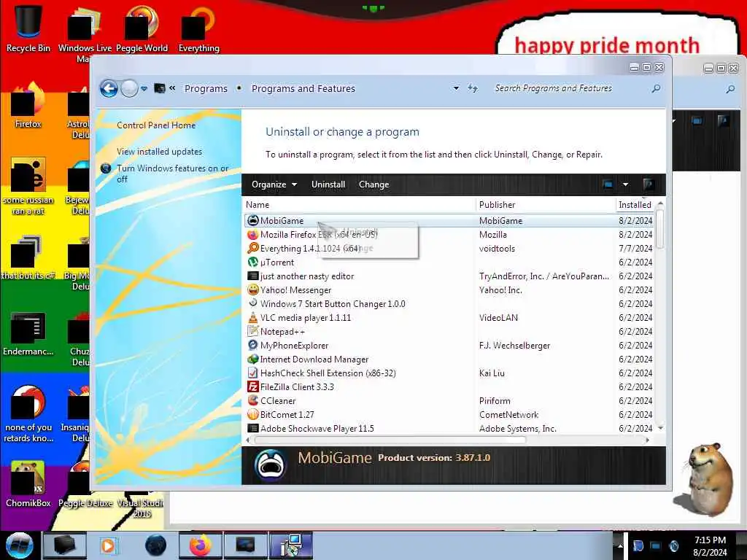The image size is (747, 560).
Task: Show hidden tray icons arrow
Action: click(x=620, y=545)
